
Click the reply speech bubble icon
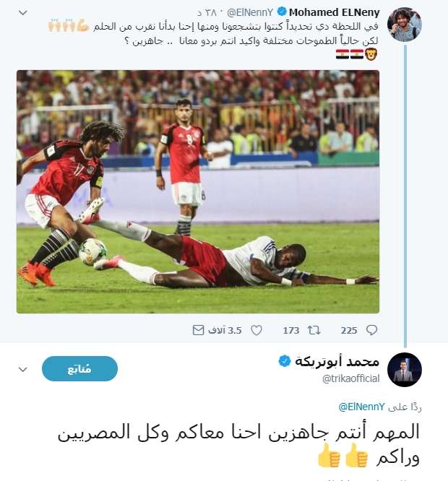pos(371,330)
